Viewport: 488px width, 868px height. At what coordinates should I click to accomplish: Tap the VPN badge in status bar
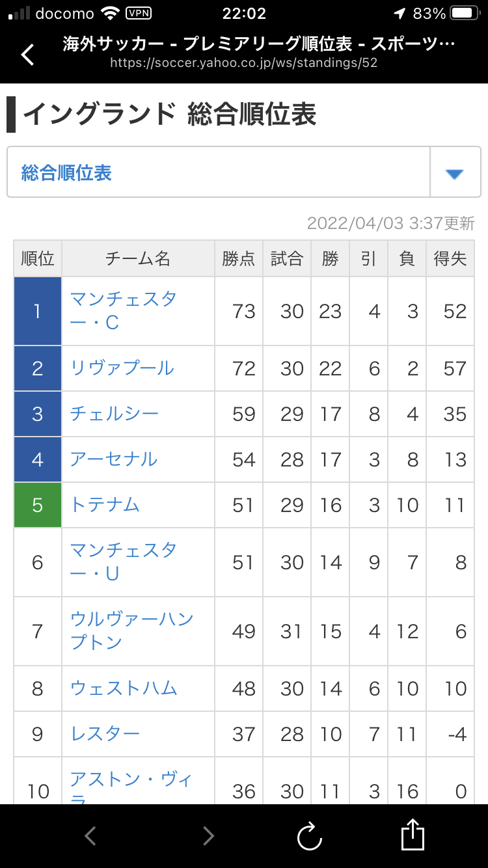(x=138, y=13)
